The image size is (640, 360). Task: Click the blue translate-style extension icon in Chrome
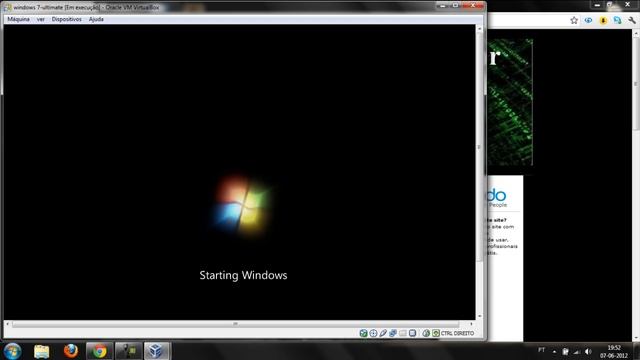point(617,20)
